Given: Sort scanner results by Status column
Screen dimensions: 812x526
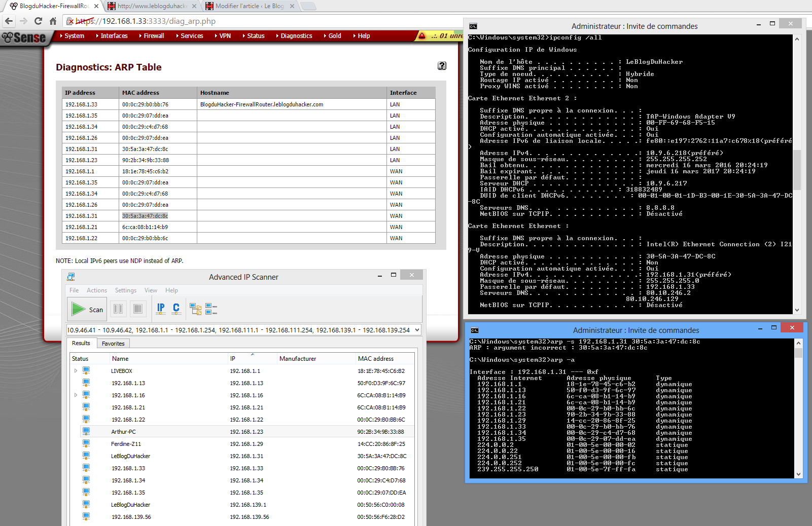Looking at the screenshot, I should pos(89,358).
